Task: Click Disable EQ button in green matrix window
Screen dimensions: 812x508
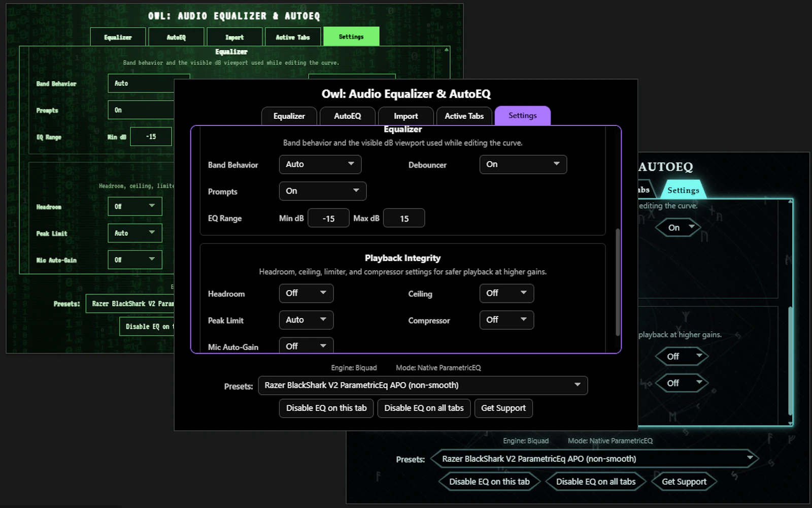Action: 147,327
